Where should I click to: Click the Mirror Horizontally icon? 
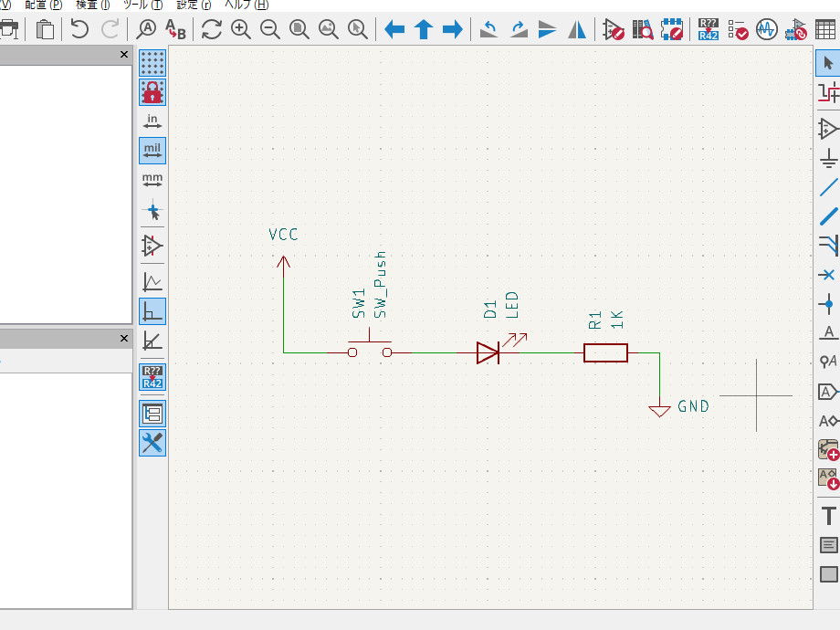coord(577,29)
